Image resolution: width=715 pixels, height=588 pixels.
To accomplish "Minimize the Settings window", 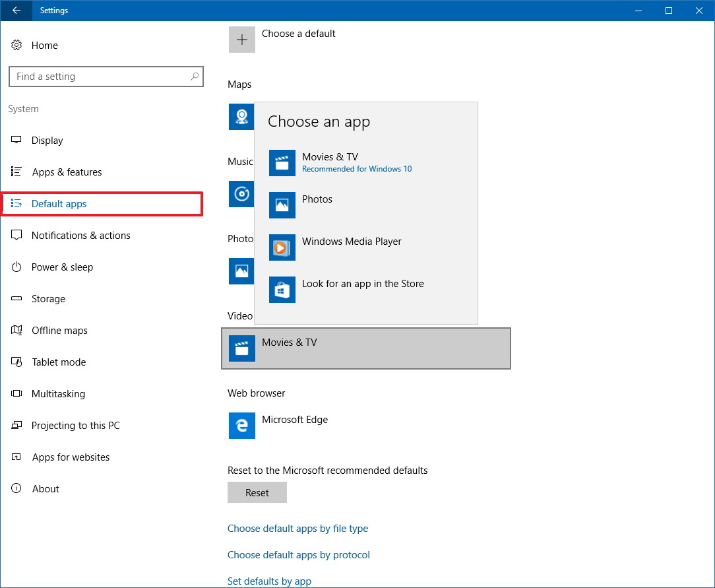I will 638,11.
